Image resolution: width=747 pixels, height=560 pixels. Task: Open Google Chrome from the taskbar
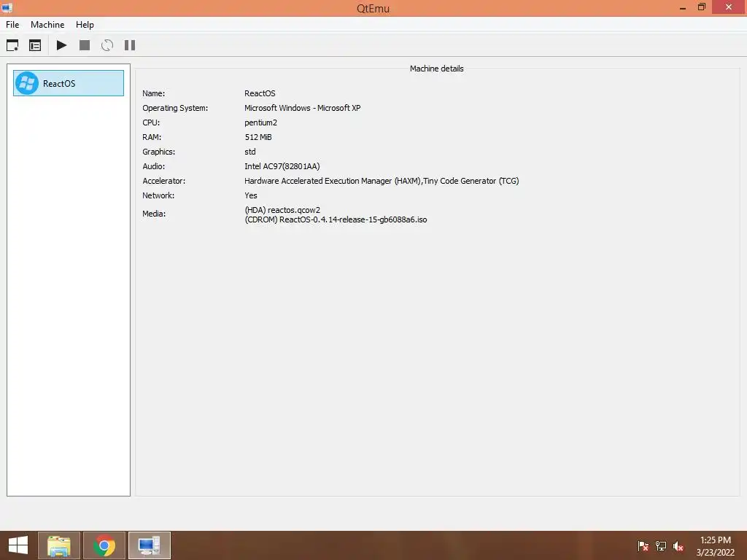click(x=104, y=545)
